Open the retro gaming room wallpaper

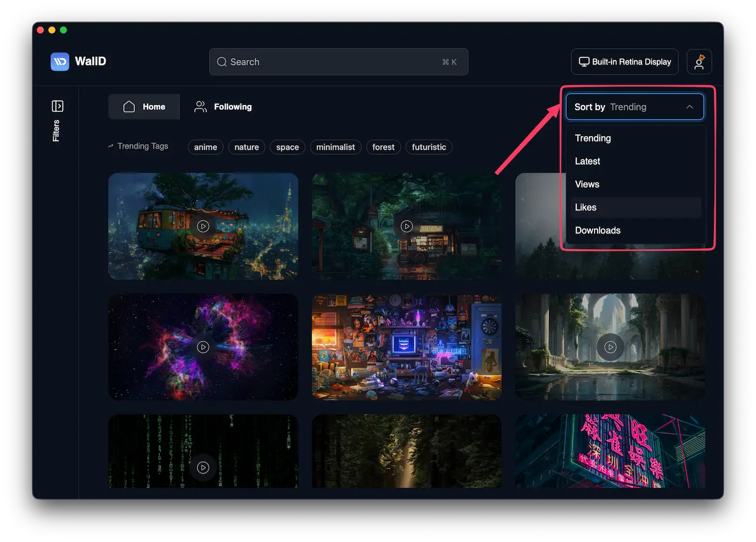[x=407, y=347]
